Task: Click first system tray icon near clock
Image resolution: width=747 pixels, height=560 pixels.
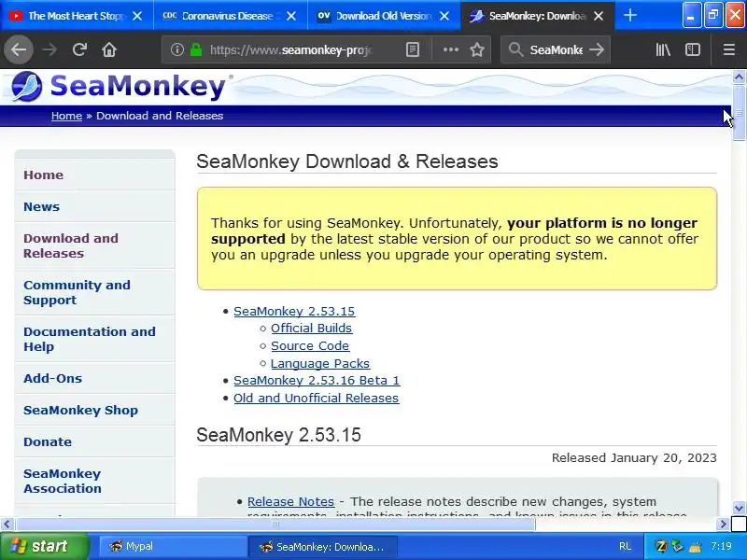Action: [x=660, y=546]
